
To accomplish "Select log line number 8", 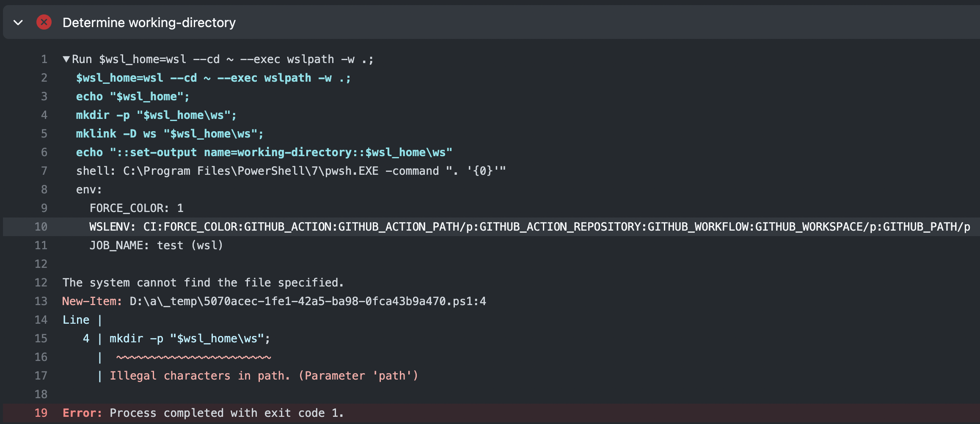I will point(44,190).
